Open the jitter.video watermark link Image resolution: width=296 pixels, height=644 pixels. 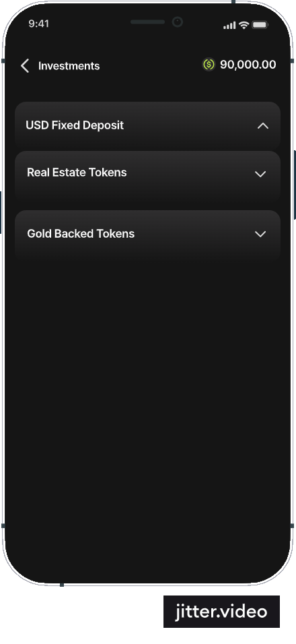point(221,612)
